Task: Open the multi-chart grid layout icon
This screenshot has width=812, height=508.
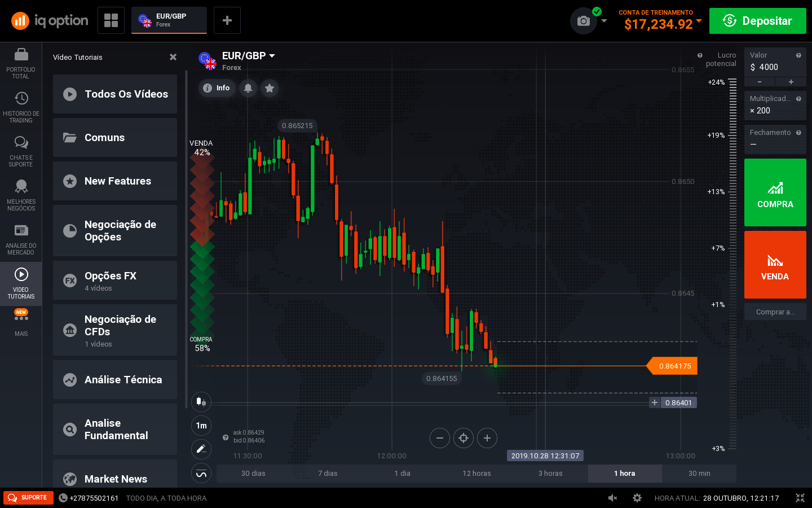Action: [x=111, y=20]
